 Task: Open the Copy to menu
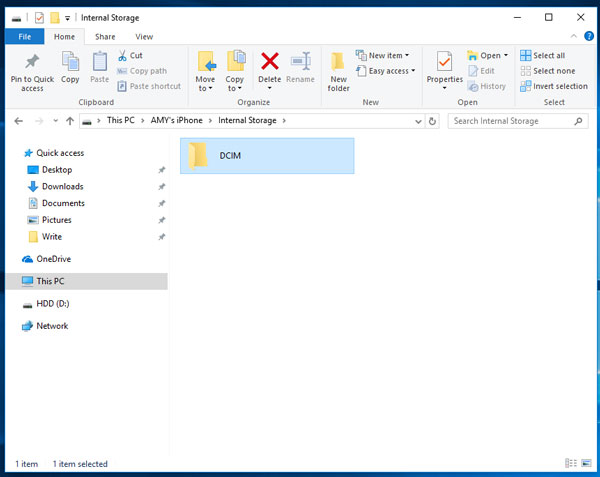(x=235, y=71)
